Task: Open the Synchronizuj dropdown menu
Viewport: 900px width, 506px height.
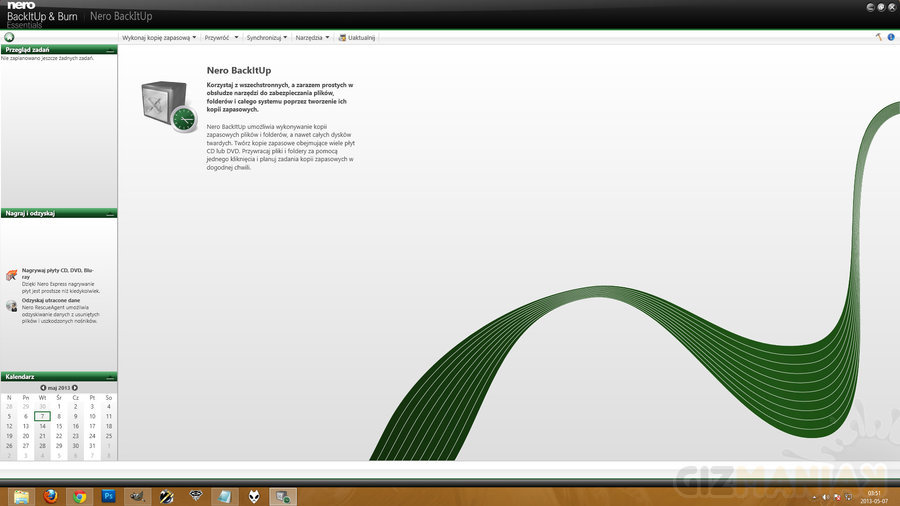Action: [266, 37]
